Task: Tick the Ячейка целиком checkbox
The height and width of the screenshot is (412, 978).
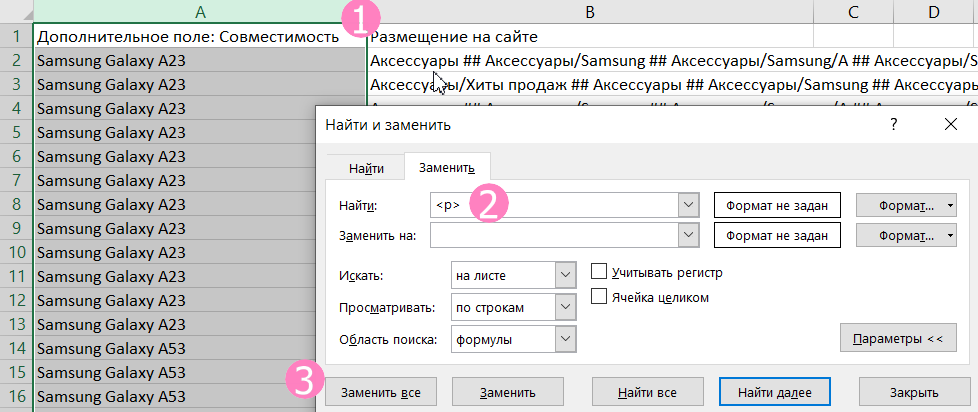Action: (x=599, y=297)
